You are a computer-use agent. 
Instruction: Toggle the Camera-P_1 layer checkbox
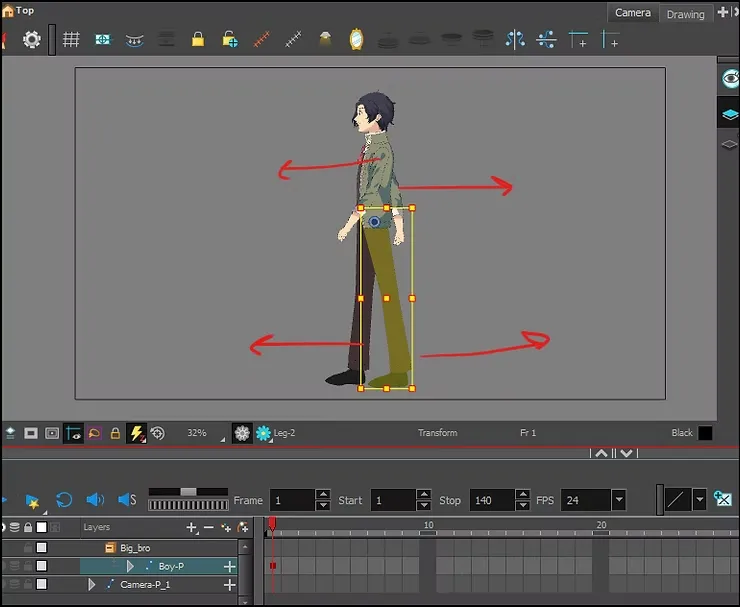(x=42, y=584)
